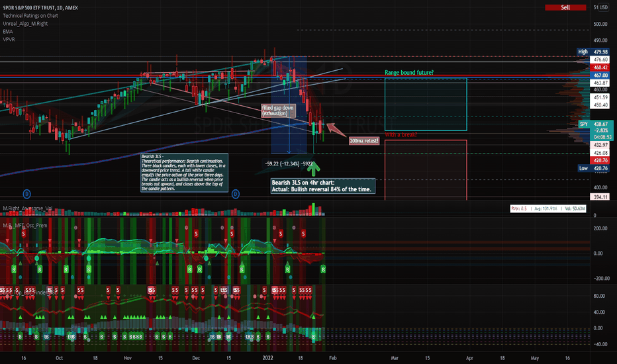Click the dividend D marker near September
Screen dimensions: 617x364
pos(26,194)
